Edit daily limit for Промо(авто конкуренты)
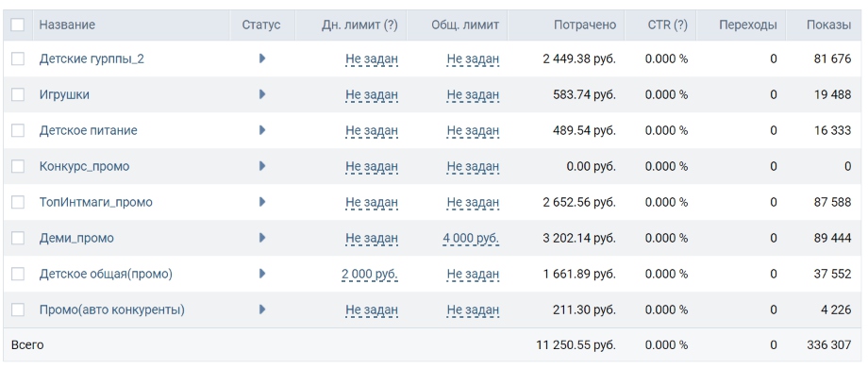The height and width of the screenshot is (368, 868). click(372, 310)
